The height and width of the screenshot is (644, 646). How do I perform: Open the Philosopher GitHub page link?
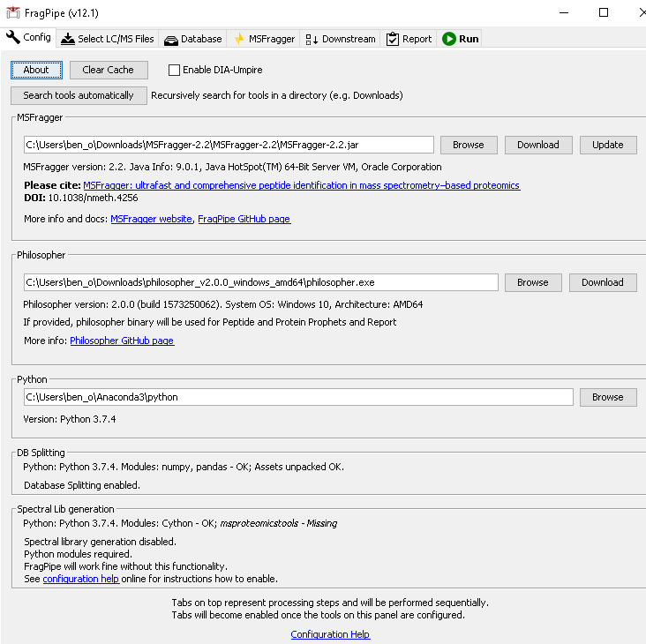click(x=122, y=341)
